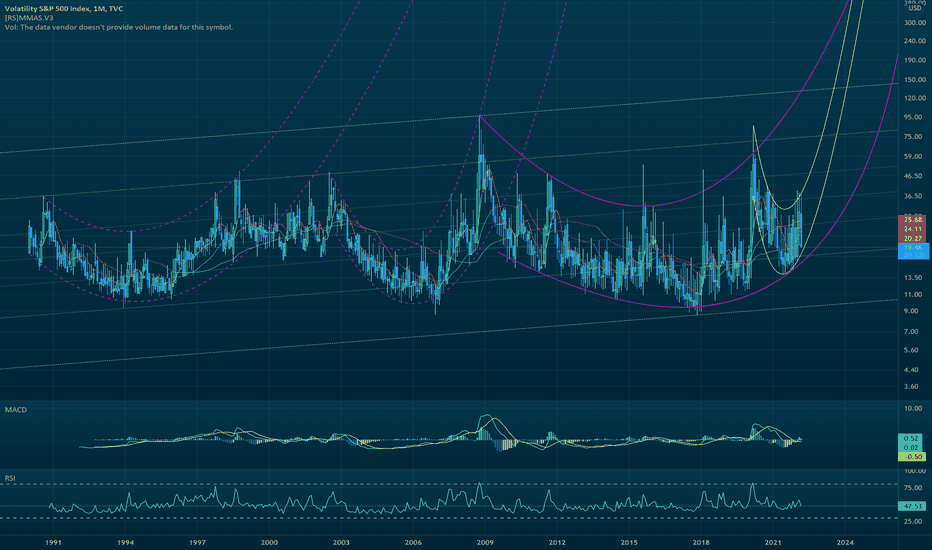Click the 120.00 price axis label
The image size is (932, 550).
tap(915, 98)
